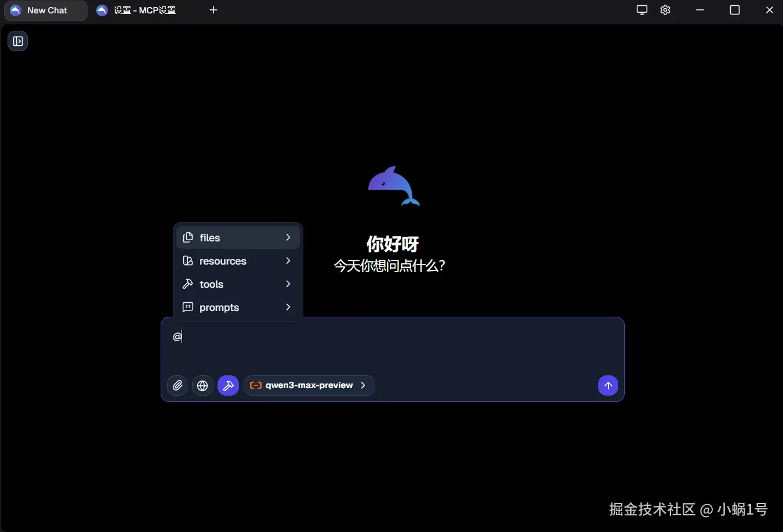Open the 设置 - MCP设置 tab
Image resolution: width=783 pixels, height=532 pixels.
136,10
